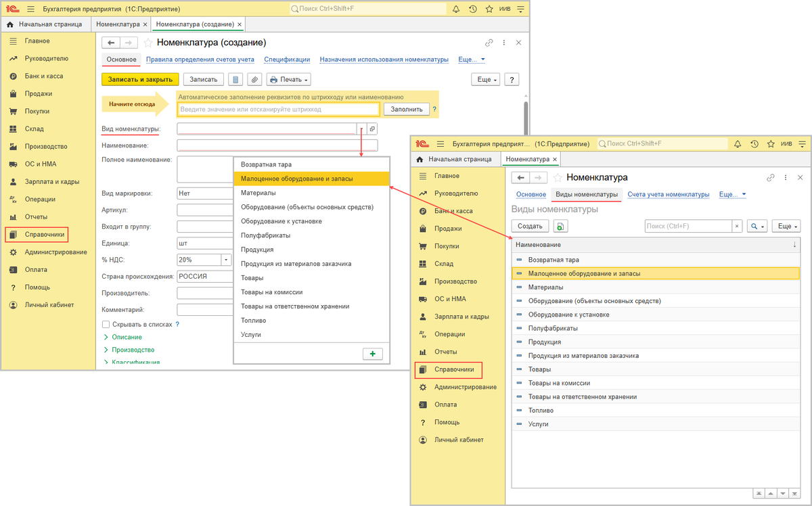Click notifications bell in right window title bar
Image resolution: width=812 pixels, height=506 pixels.
(x=738, y=144)
